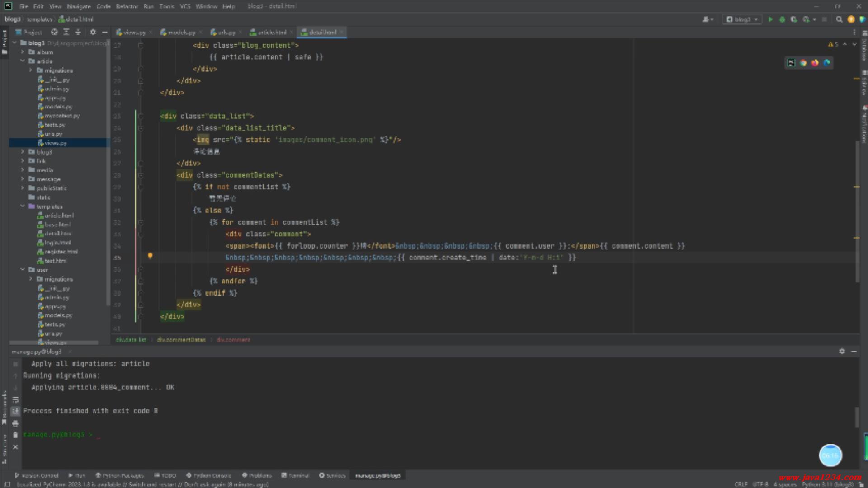The width and height of the screenshot is (868, 488).
Task: Open the Refactor menu
Action: click(127, 6)
